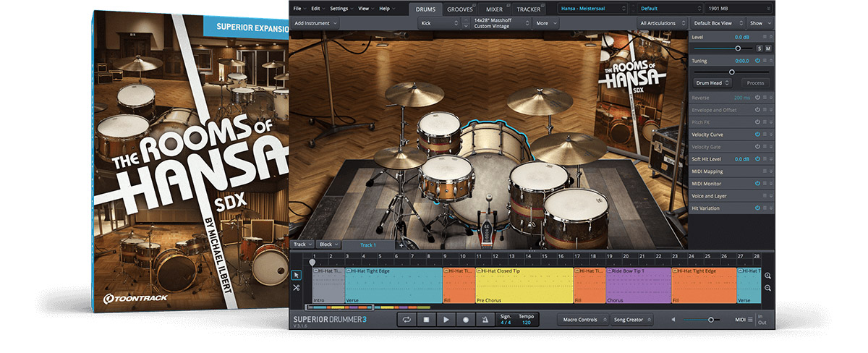
Task: Zoom in on the timeline
Action: 767,276
